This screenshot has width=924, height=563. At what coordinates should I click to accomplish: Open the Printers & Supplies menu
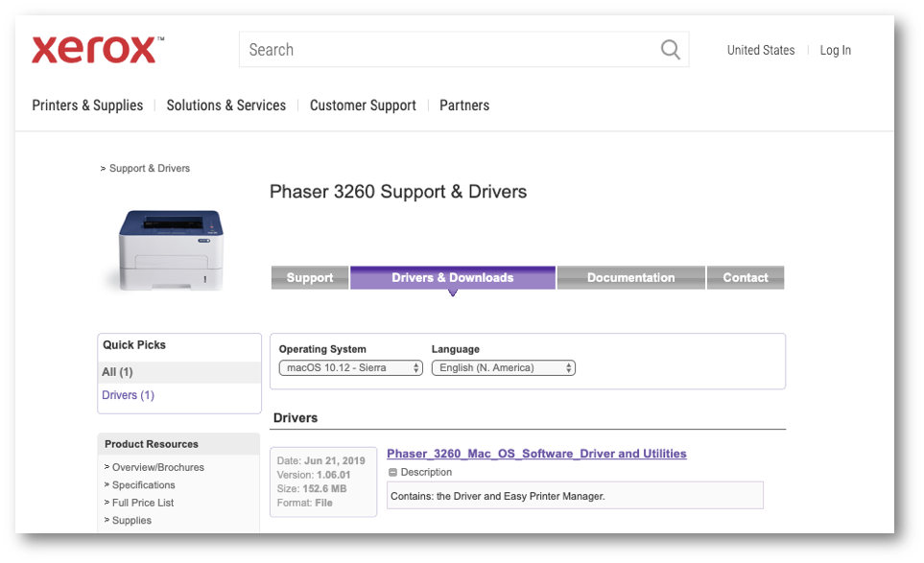coord(87,106)
